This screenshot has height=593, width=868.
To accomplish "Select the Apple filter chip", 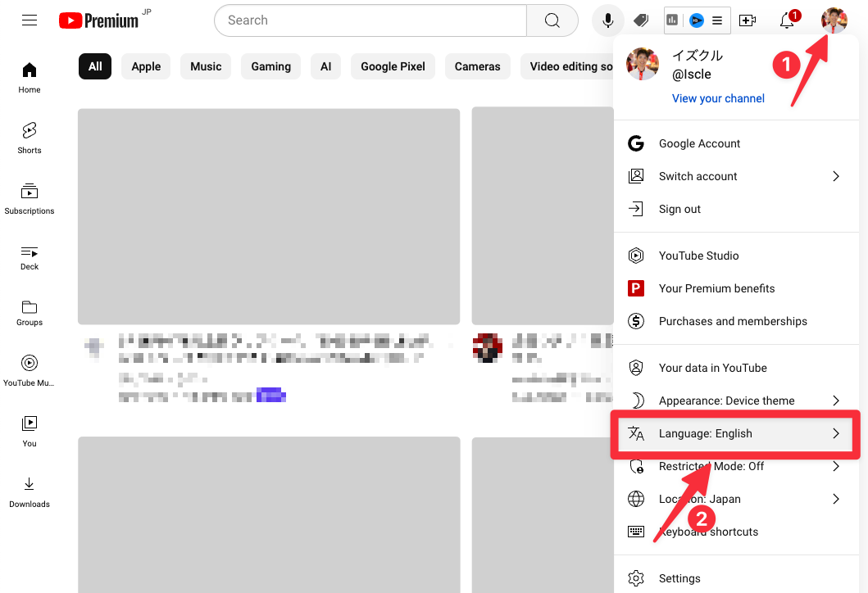I will click(x=146, y=66).
